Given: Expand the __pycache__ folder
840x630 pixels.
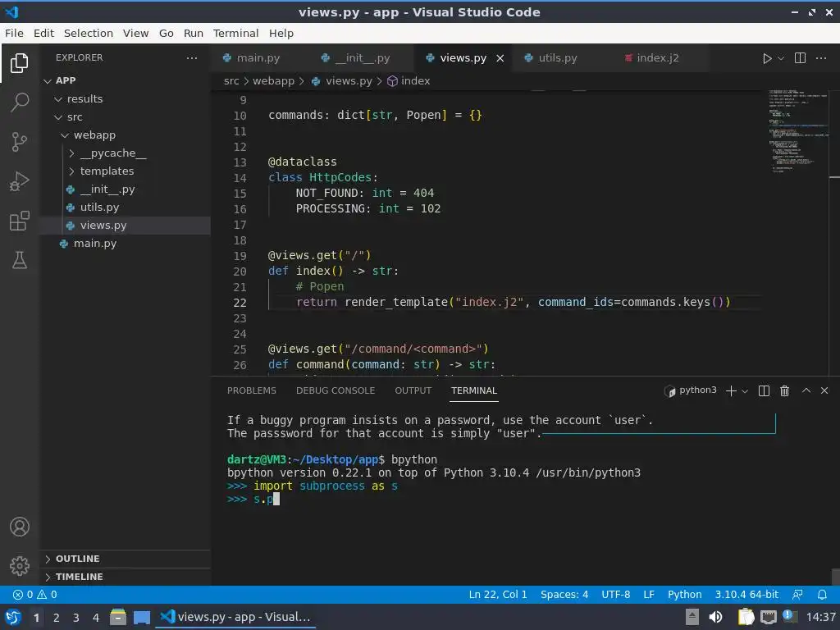Looking at the screenshot, I should [x=71, y=153].
